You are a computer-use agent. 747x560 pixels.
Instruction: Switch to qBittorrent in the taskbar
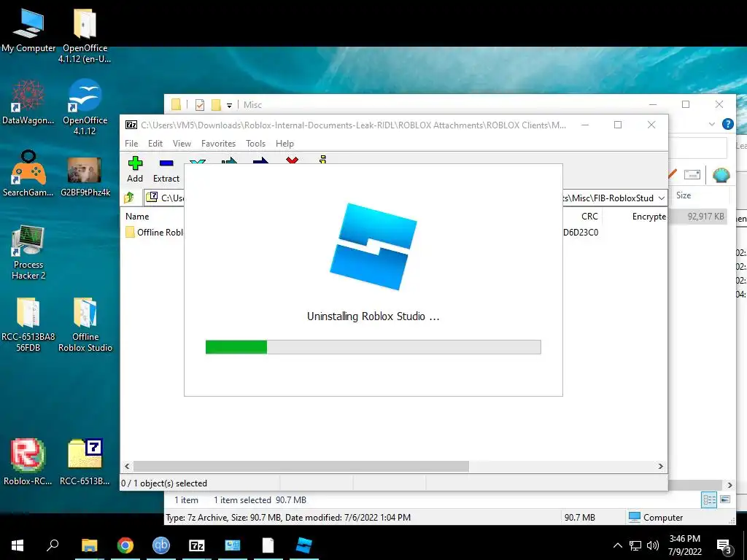coord(161,545)
